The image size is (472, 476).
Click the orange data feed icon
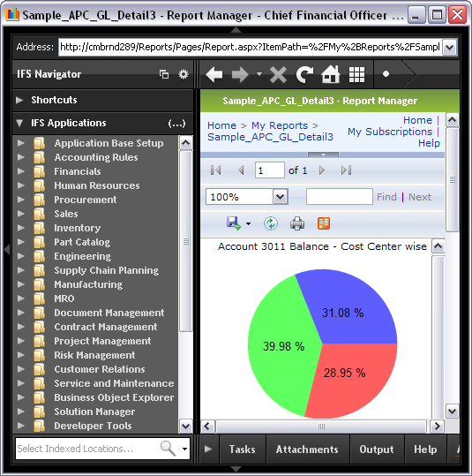[324, 223]
